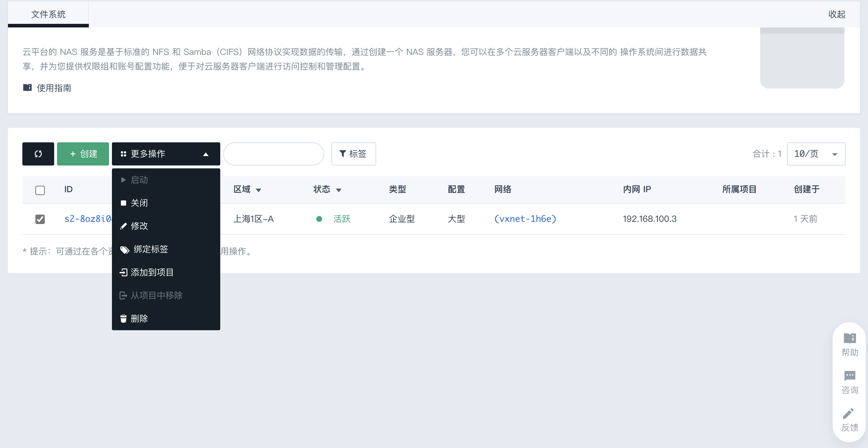The width and height of the screenshot is (868, 448).
Task: Open the 10/页 page size dropdown
Action: pos(816,154)
